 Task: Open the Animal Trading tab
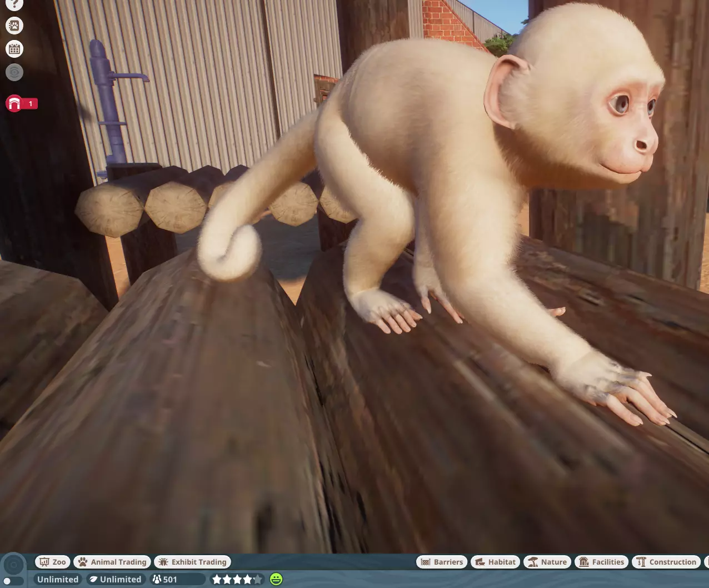[x=112, y=562]
